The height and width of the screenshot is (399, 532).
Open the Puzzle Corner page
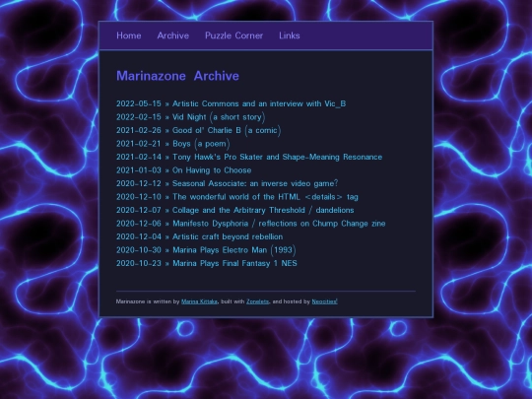233,35
